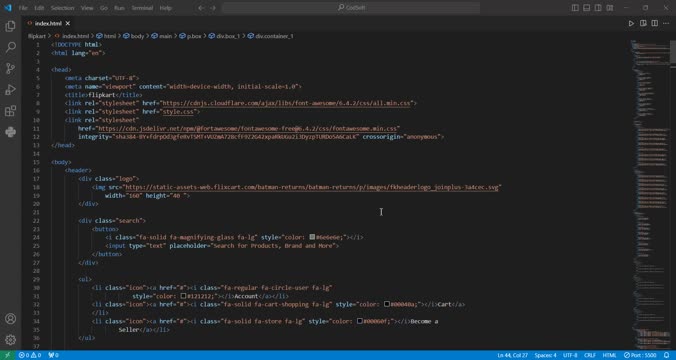Open color picker for #121212 swatch
Image resolution: width=676 pixels, height=360 pixels.
tap(183, 296)
